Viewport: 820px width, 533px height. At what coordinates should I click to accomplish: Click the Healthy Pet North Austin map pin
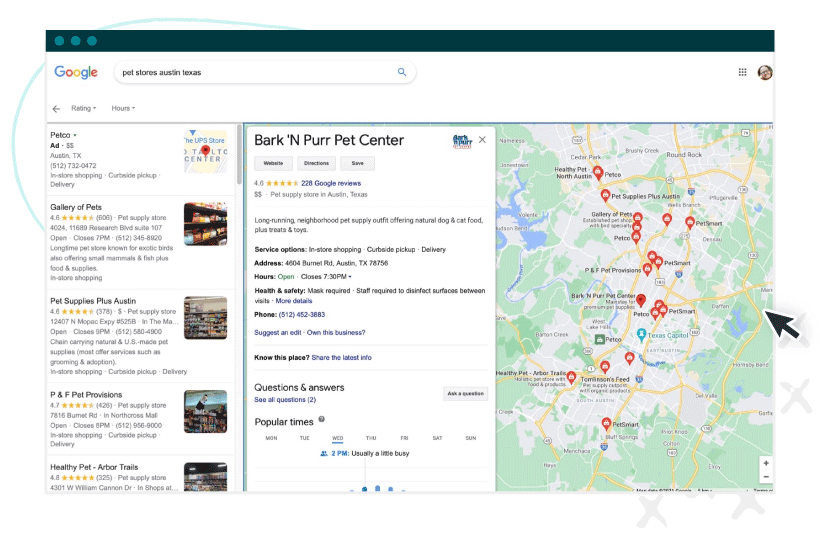click(598, 173)
